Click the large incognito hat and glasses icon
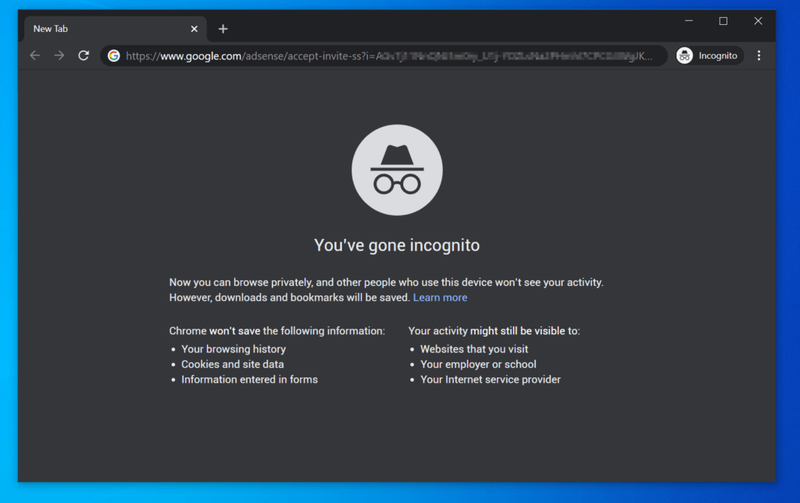This screenshot has width=800, height=503. point(397,170)
